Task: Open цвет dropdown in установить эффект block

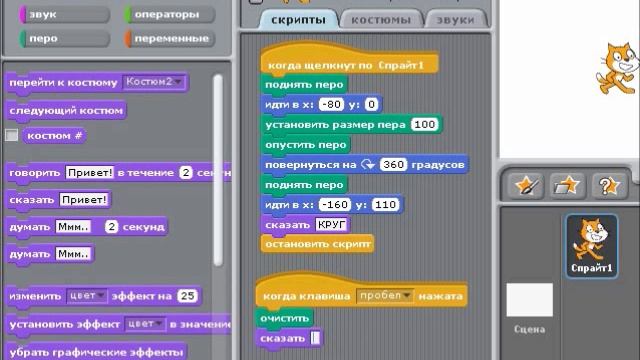Action: [x=145, y=324]
